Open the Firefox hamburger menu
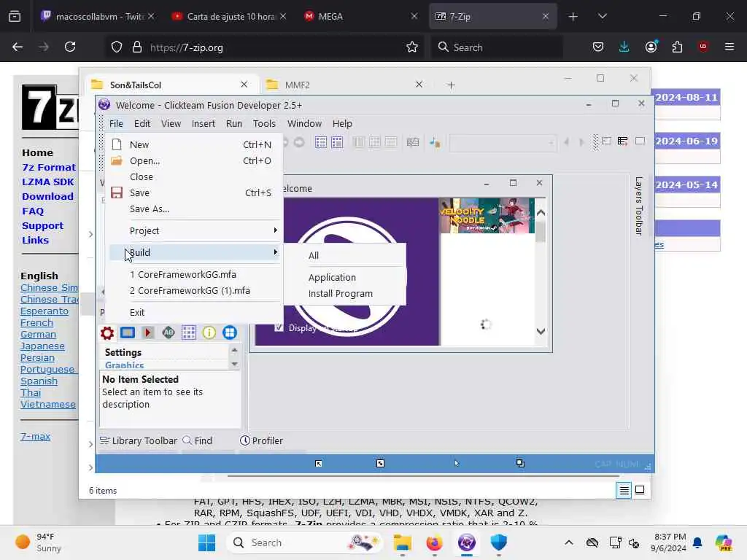Screen dimensions: 747x560 pos(729,47)
